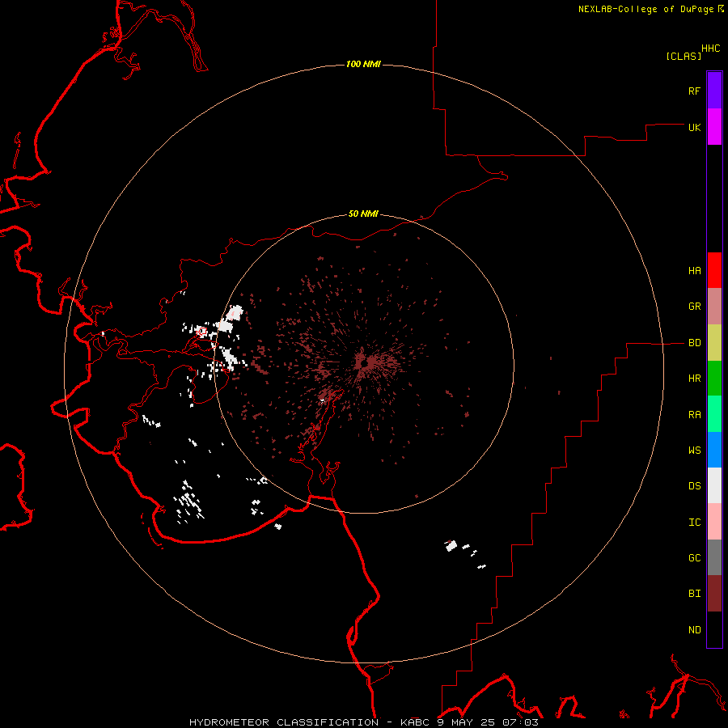Screen dimensions: 728x728
Task: Click the '07:03' timestamp text
Action: click(x=523, y=722)
